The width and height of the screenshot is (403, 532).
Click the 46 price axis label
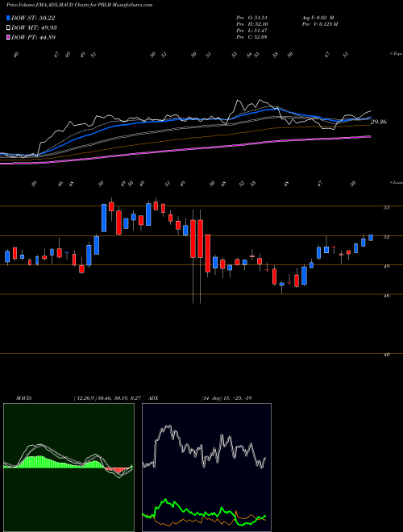[x=386, y=296]
